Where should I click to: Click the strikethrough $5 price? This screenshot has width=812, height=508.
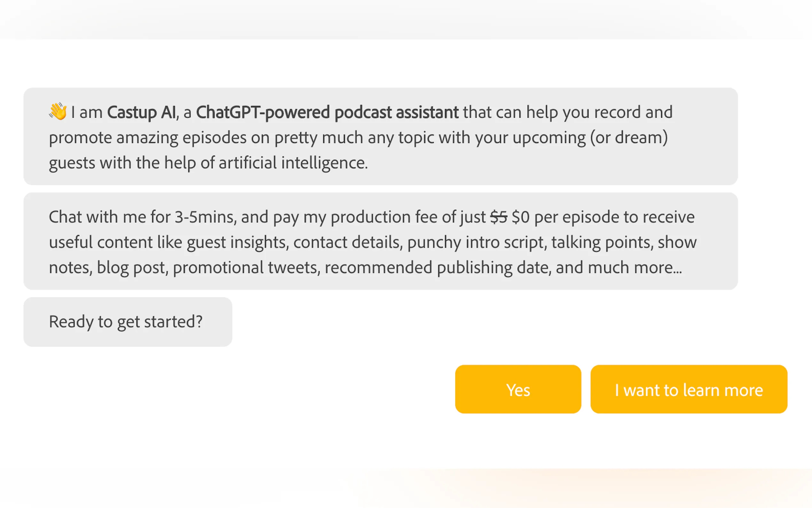(498, 217)
